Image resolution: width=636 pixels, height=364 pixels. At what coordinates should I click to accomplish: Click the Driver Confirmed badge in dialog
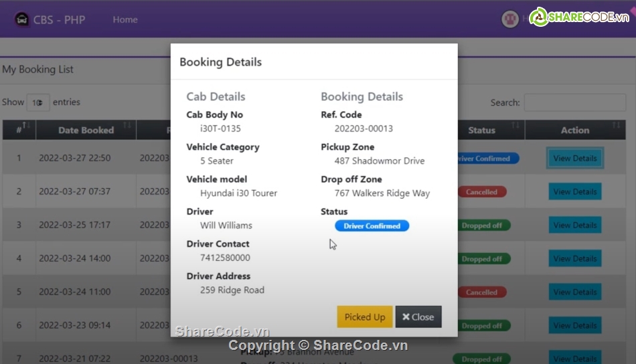(372, 225)
